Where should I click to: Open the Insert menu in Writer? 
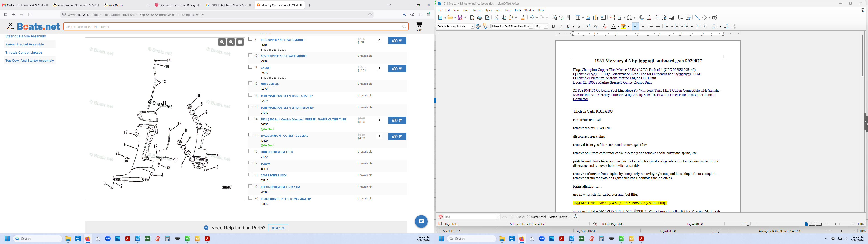[466, 10]
